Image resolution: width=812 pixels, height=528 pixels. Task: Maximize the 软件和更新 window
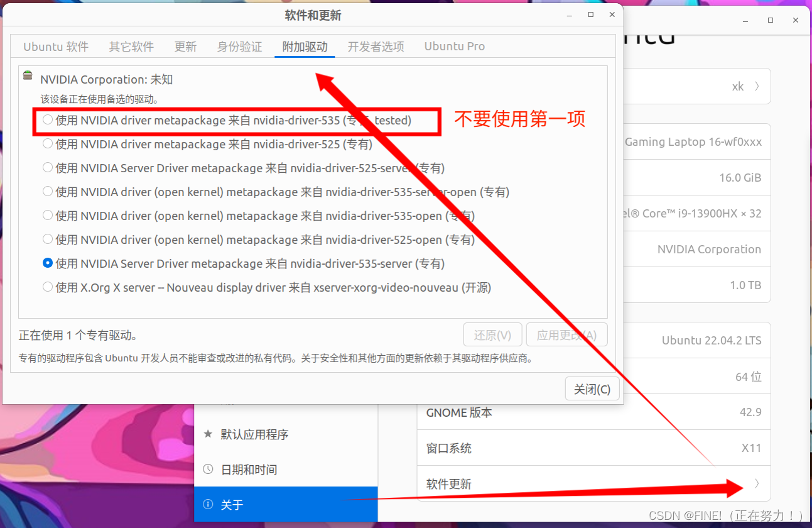[590, 14]
